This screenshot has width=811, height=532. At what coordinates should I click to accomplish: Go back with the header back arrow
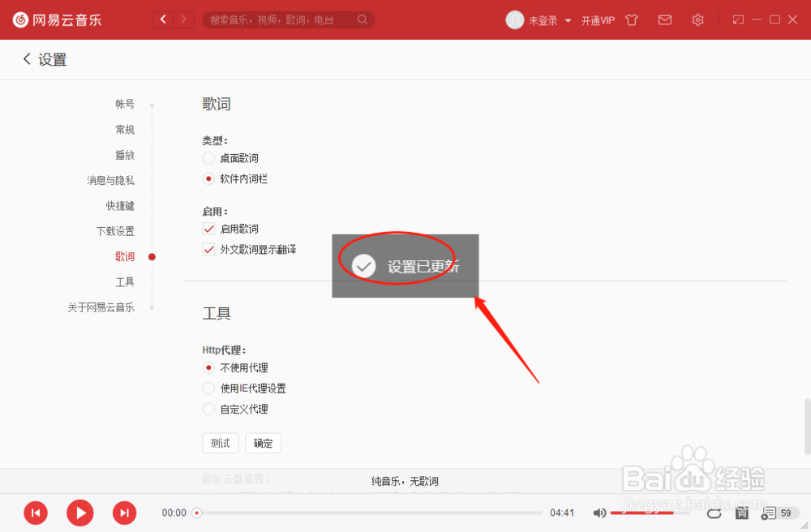coord(164,19)
